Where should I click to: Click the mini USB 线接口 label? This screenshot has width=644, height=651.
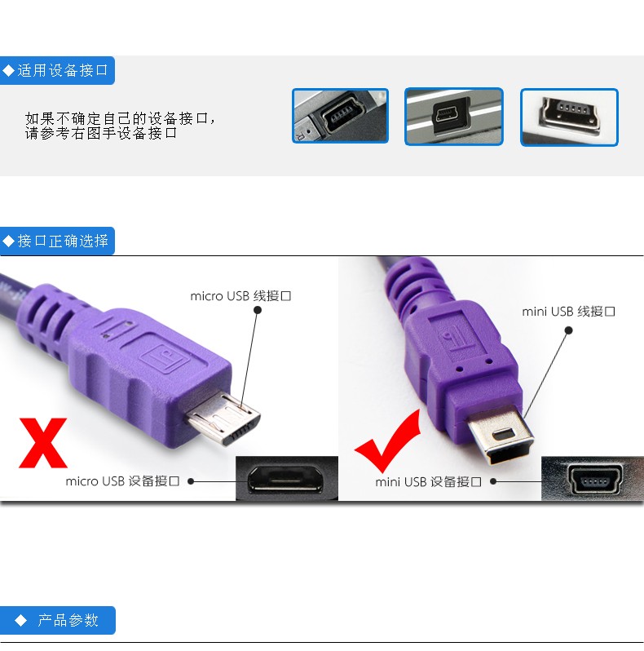(x=568, y=312)
